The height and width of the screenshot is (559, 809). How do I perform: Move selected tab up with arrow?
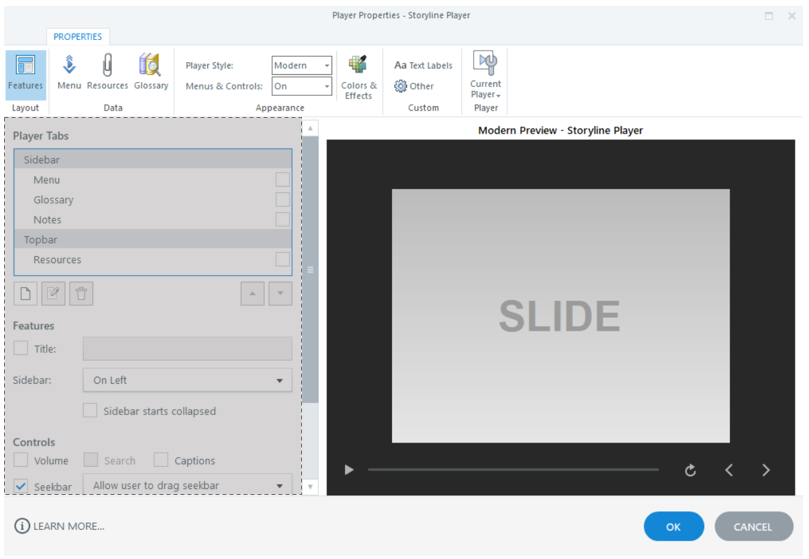252,294
